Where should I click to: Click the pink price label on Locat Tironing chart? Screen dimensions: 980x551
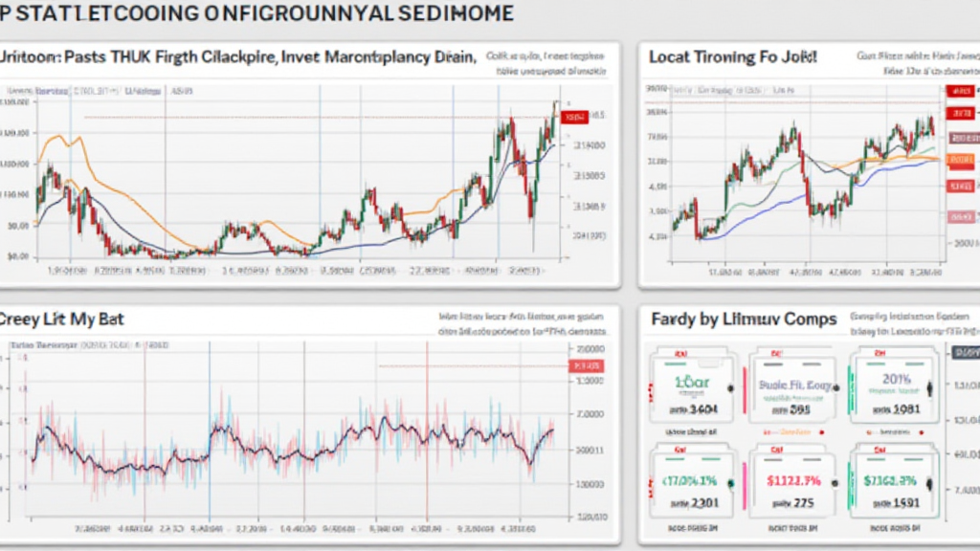960,217
